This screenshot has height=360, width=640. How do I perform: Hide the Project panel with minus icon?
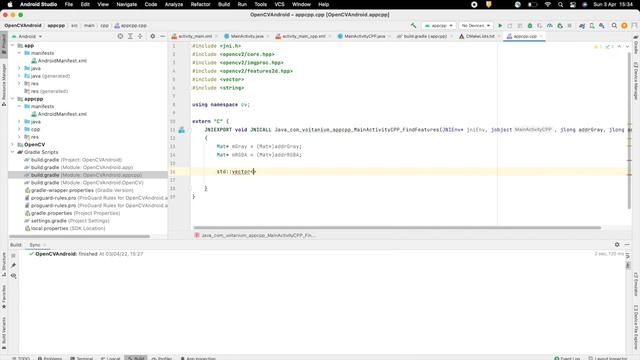click(162, 36)
